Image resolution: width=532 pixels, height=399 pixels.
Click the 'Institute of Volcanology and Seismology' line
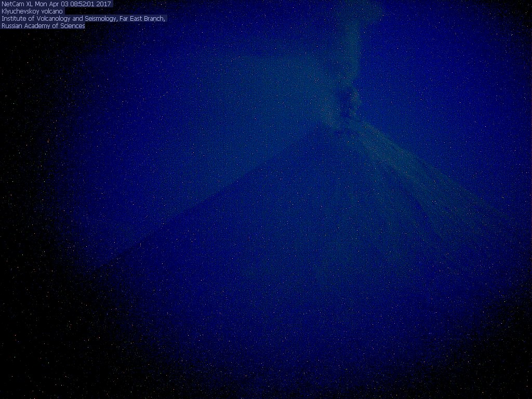tap(84, 19)
